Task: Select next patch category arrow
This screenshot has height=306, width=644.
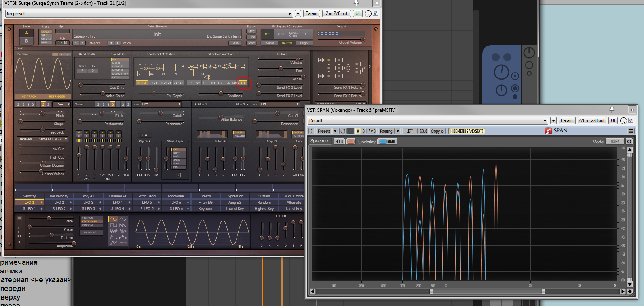Action: point(82,43)
